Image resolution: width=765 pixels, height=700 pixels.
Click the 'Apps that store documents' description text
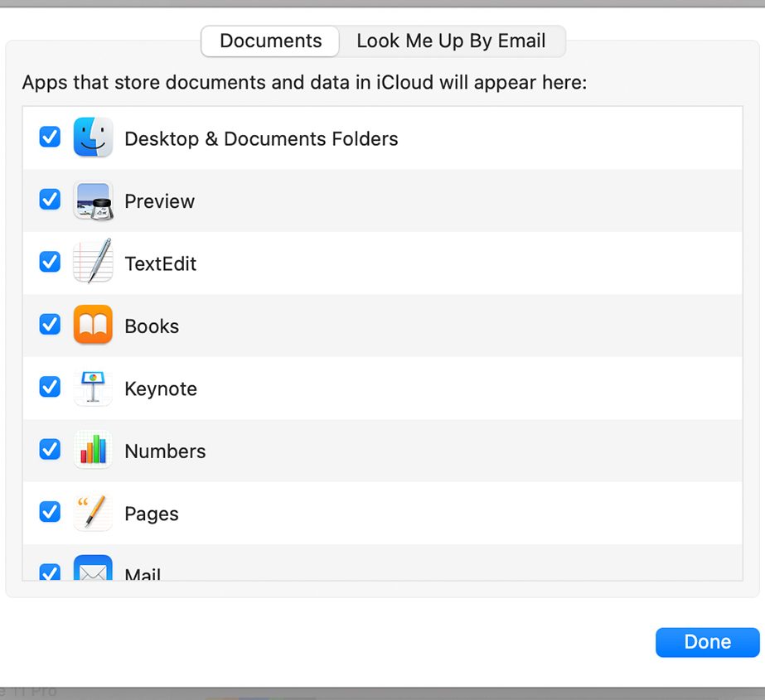(x=304, y=83)
